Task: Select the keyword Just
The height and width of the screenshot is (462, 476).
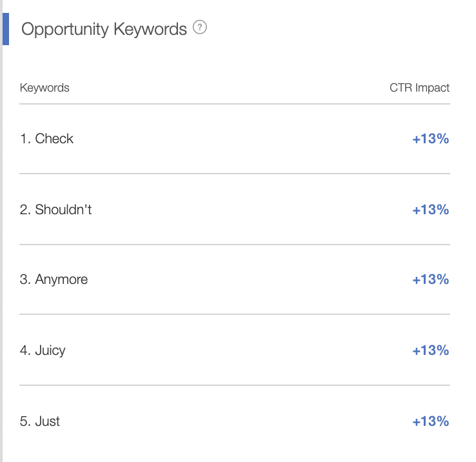Action: click(x=47, y=421)
